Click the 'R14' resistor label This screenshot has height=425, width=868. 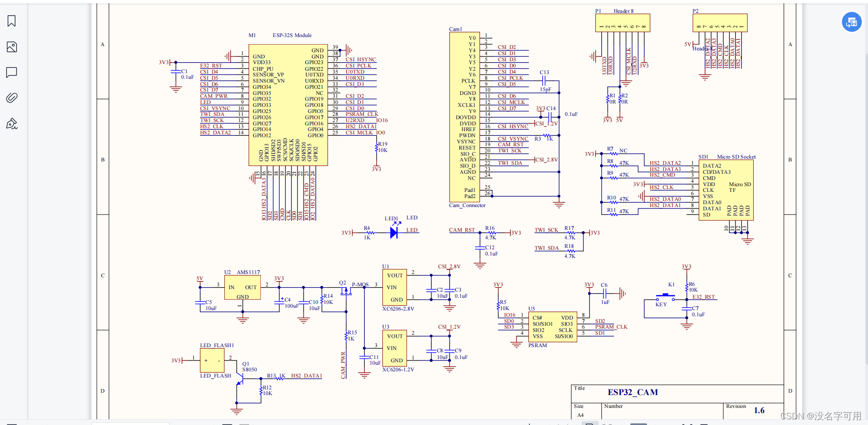click(x=328, y=296)
